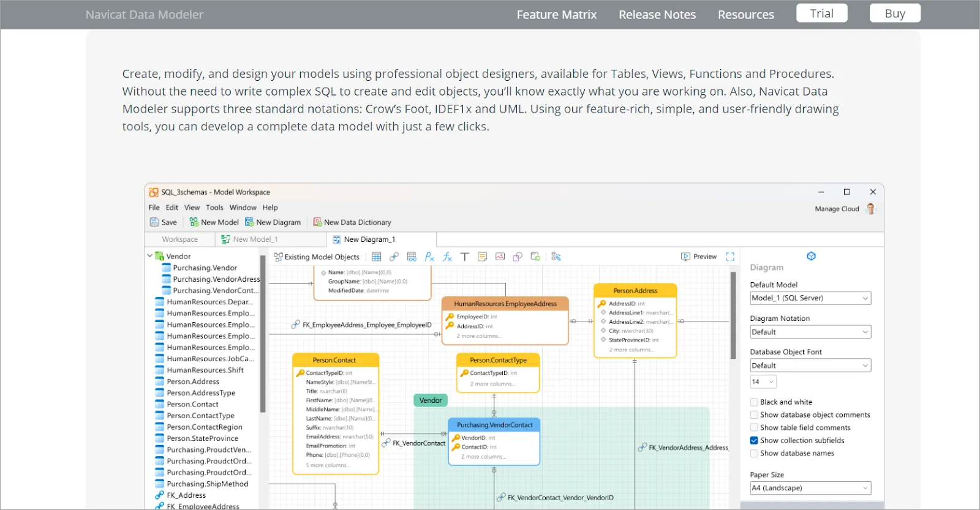The width and height of the screenshot is (980, 510).
Task: Click the Purchasing.Vendor table icon in tree
Action: point(166,268)
